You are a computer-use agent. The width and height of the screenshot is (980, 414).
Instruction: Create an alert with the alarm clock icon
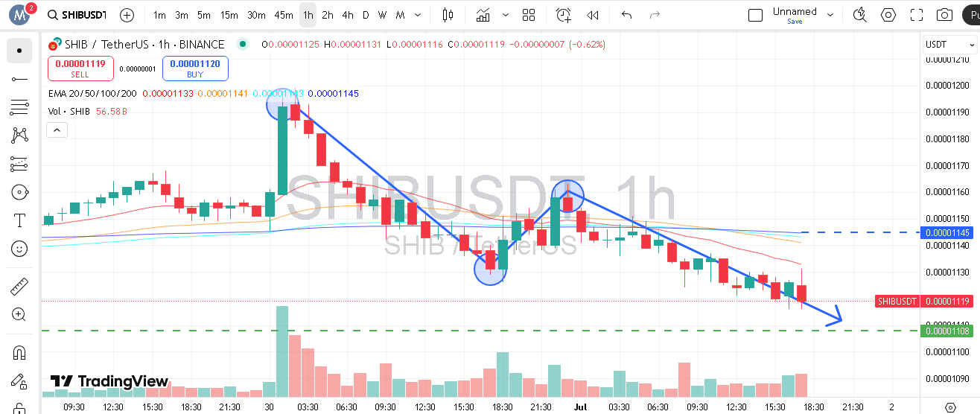[x=564, y=15]
